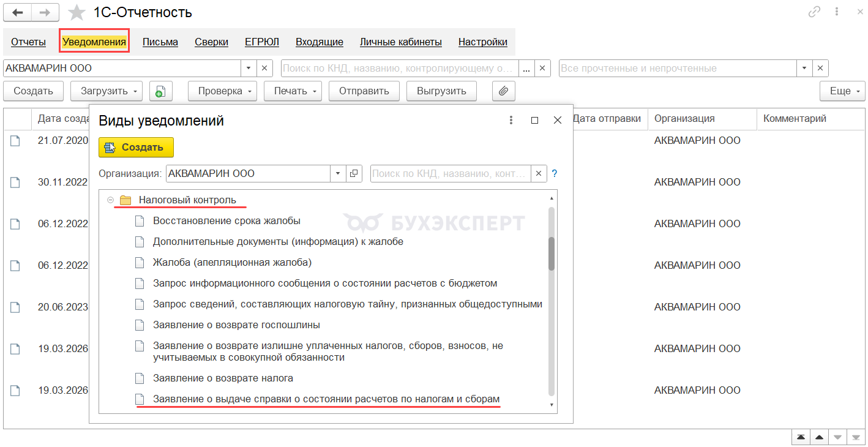Select Заявление о выдаче справки о состоянии расчетов
The image size is (868, 447).
tap(326, 399)
